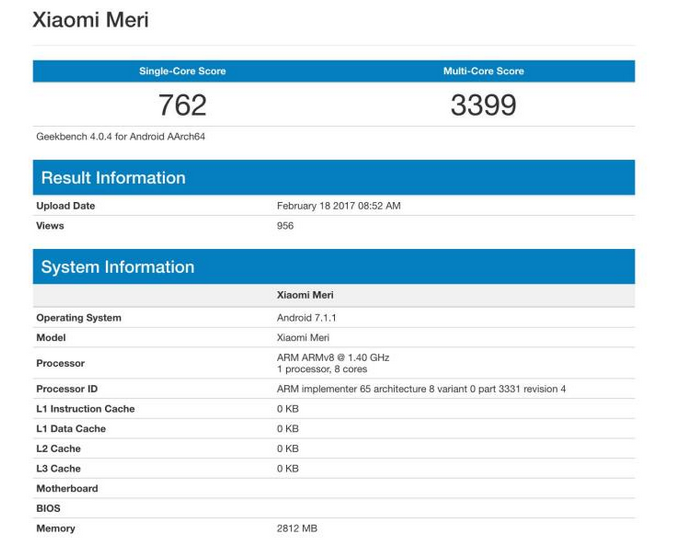Select the 2812 MB memory value
Viewport: 695px width, 550px height.
point(297,528)
